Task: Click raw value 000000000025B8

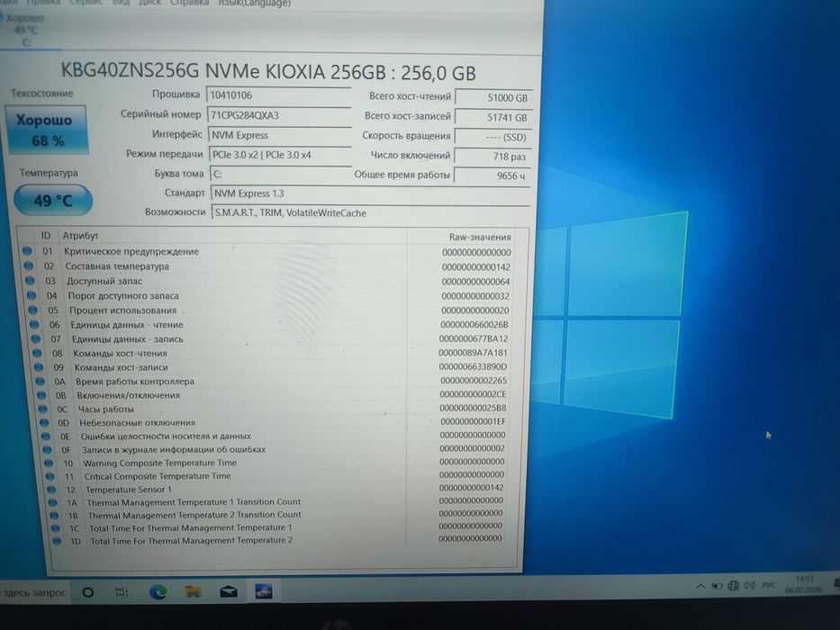Action: point(473,408)
